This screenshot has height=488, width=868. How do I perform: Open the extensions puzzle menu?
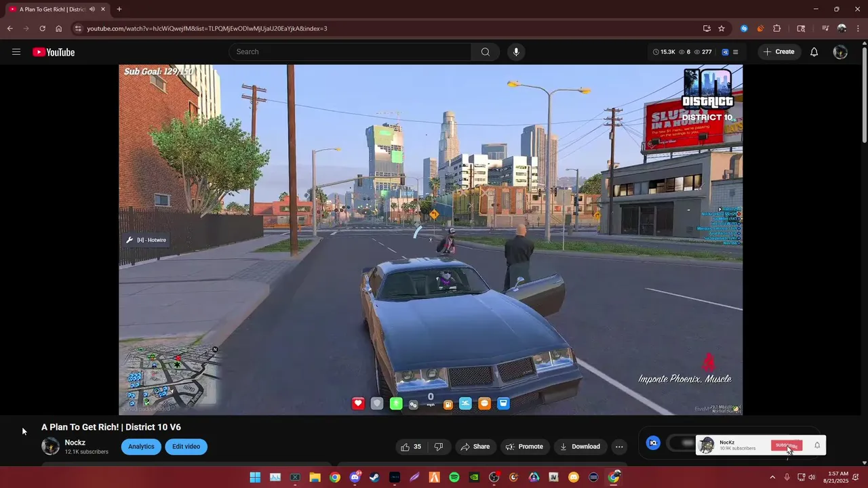(x=777, y=28)
